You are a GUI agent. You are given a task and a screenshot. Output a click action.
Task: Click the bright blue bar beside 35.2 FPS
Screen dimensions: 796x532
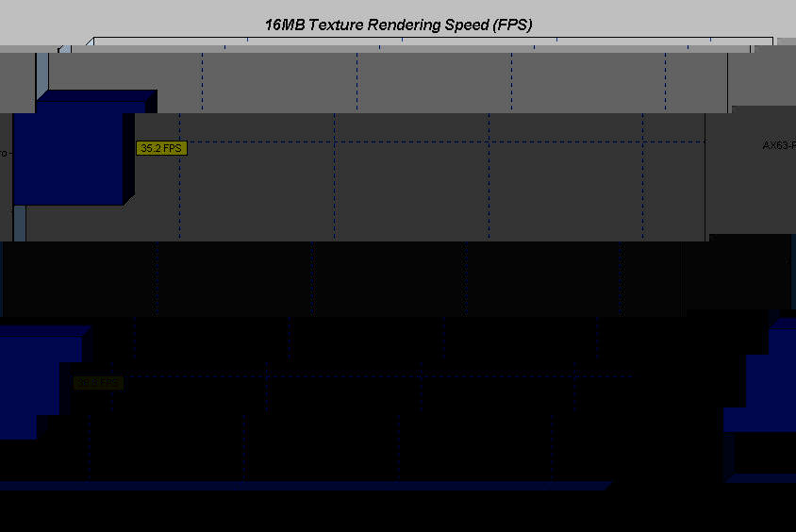click(x=68, y=158)
